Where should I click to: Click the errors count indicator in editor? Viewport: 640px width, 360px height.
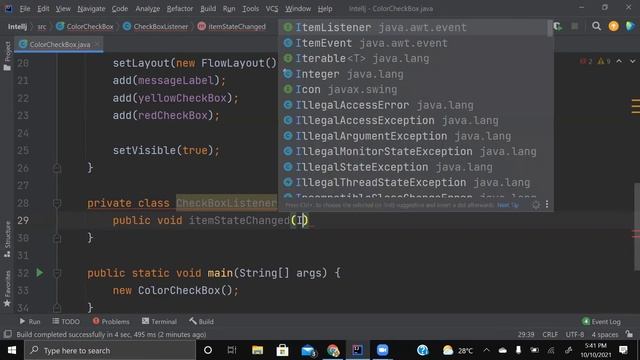[x=586, y=61]
